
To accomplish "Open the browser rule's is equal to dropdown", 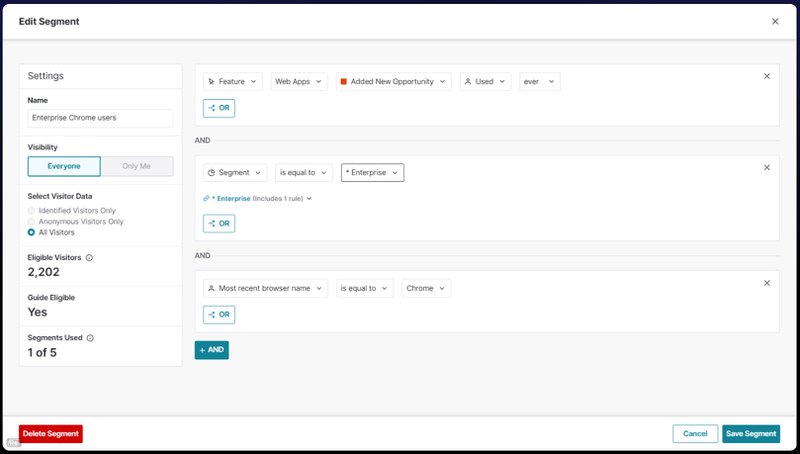I will [364, 288].
